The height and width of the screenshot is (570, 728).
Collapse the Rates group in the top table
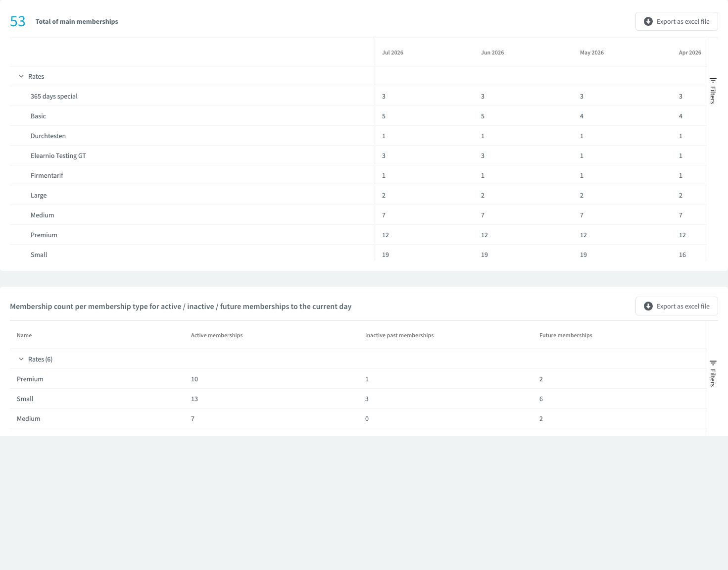21,76
